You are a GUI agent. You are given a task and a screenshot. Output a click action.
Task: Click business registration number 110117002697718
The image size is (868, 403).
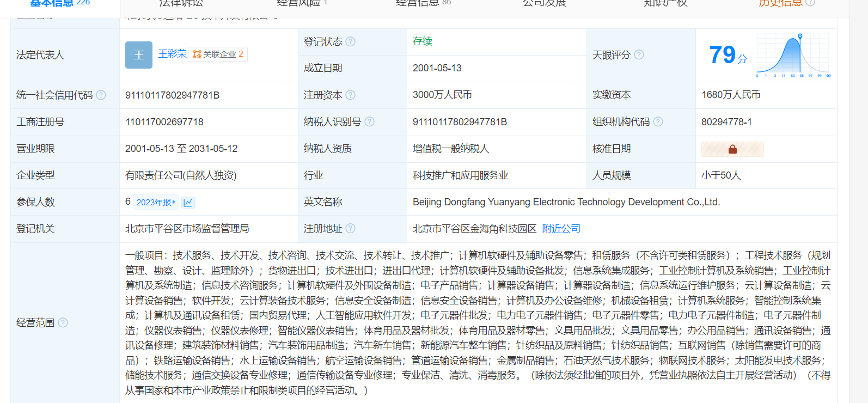(164, 122)
